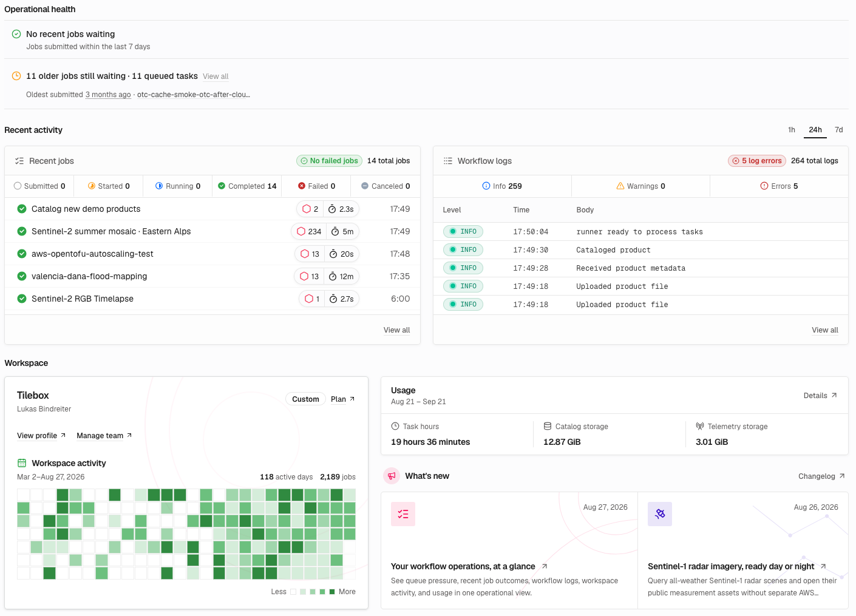
Task: Click the Warnings triangle icon
Action: click(x=620, y=186)
